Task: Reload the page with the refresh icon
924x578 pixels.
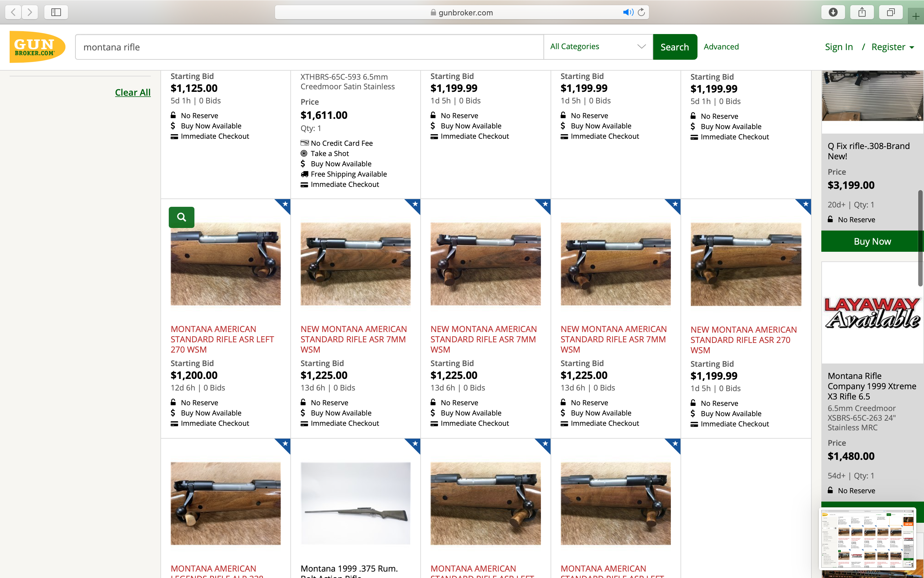Action: pyautogui.click(x=641, y=12)
